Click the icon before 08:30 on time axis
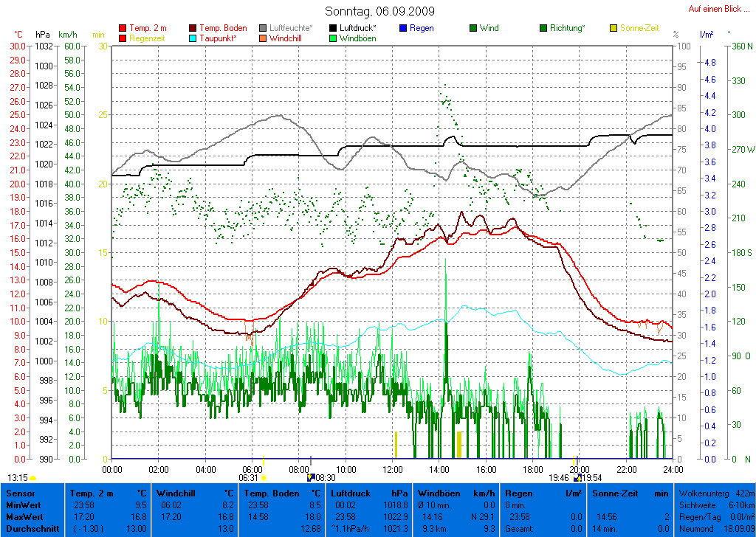756x537 pixels. pyautogui.click(x=311, y=478)
